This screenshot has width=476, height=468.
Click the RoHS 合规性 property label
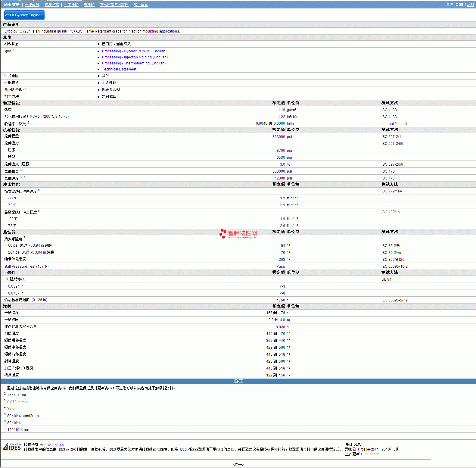[15, 90]
